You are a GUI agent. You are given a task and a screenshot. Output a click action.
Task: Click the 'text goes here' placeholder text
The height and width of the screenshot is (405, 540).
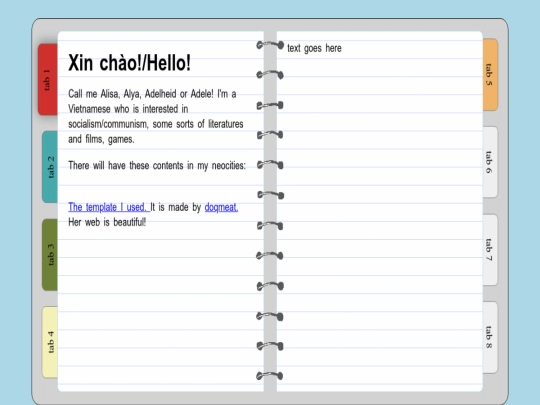[314, 48]
